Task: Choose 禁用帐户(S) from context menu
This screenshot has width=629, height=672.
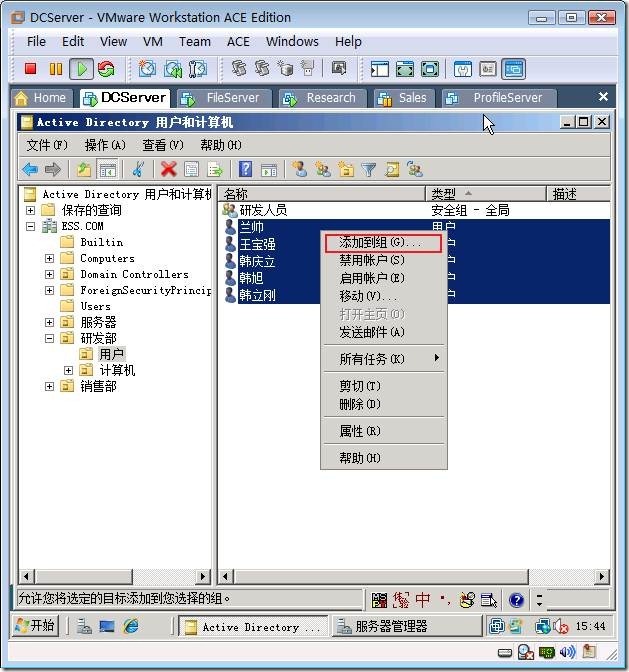Action: (383, 261)
